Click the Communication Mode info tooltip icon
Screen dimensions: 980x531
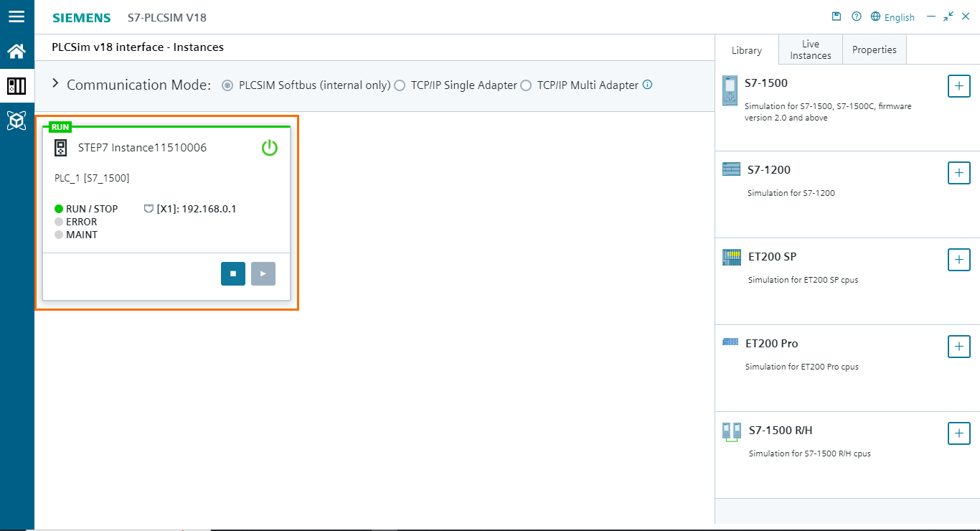tap(647, 85)
